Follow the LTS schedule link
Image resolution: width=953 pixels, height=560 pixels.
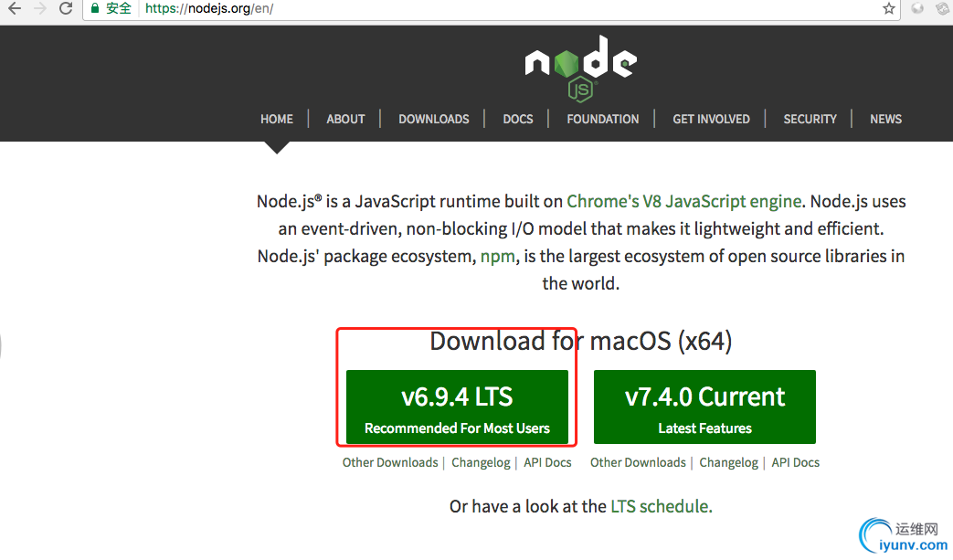[x=660, y=506]
